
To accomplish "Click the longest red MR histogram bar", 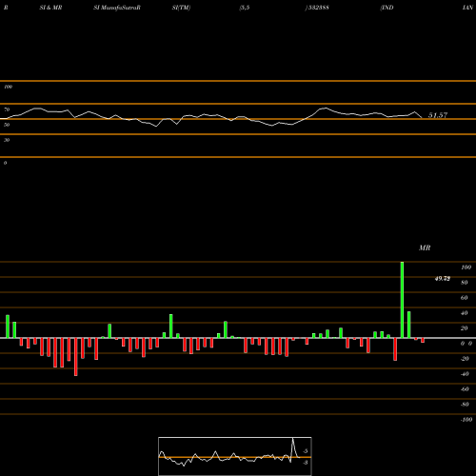I will tap(76, 357).
